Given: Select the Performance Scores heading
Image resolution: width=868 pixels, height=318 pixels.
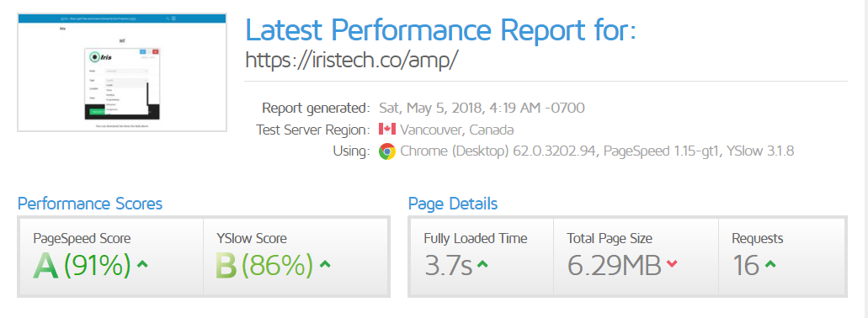Looking at the screenshot, I should click(x=90, y=204).
